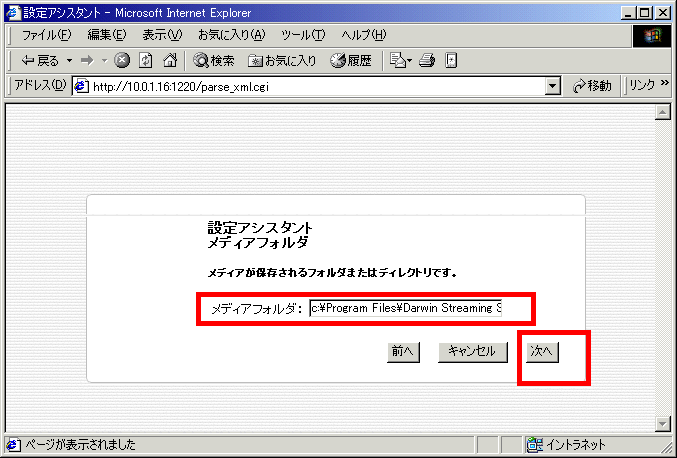Open the ツール(T) menu

tap(303, 35)
